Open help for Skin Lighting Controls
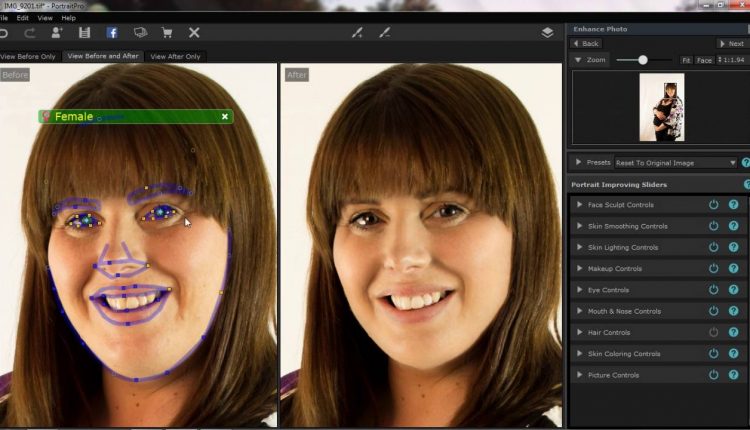Viewport: 750px width, 430px height. (733, 247)
